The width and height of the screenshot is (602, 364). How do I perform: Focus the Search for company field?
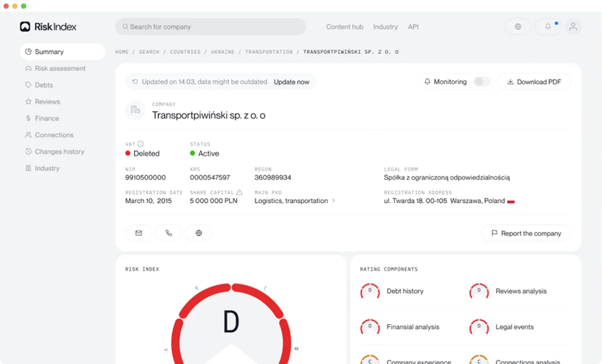click(x=211, y=27)
